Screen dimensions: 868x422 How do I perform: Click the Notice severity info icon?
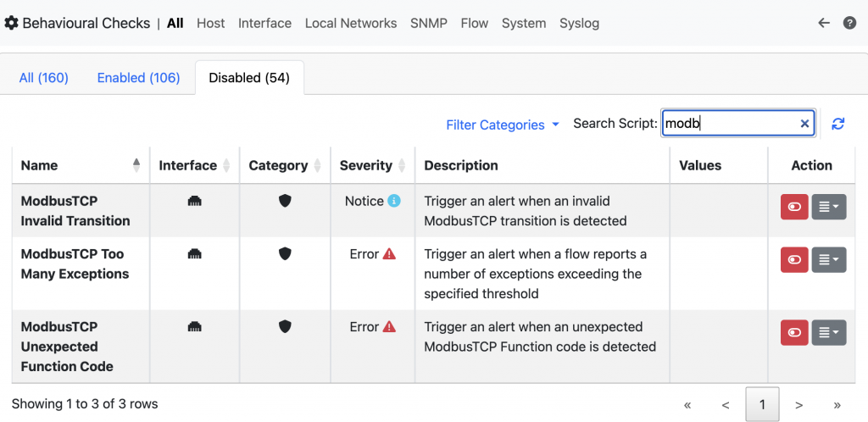(x=393, y=201)
